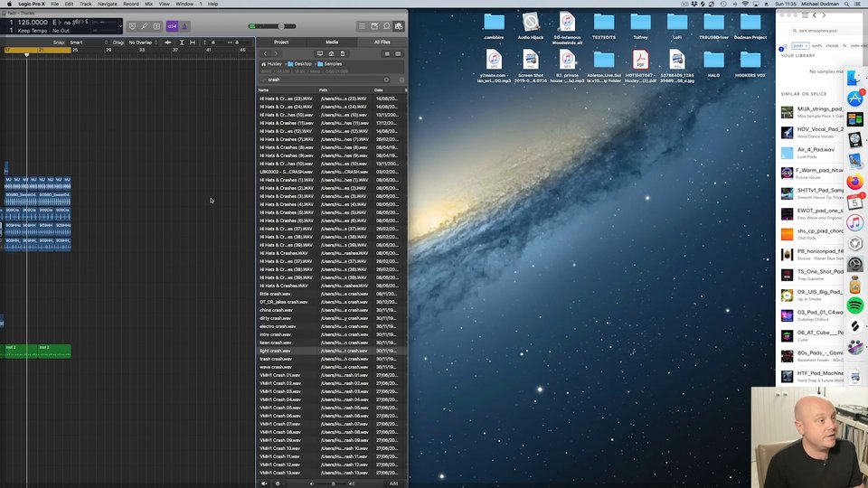Screen dimensions: 868x488
Task: Toggle the vertical auto zoom button
Action: point(182,42)
